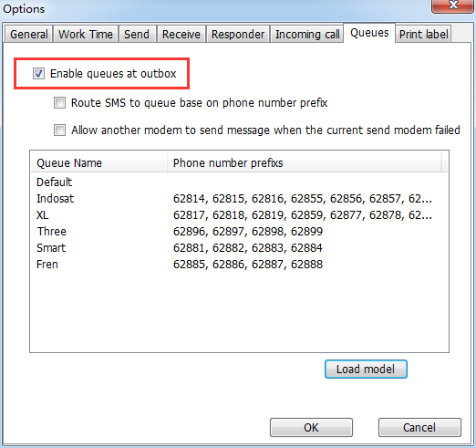This screenshot has height=448, width=476.
Task: Select the Smart queue row
Action: coord(239,248)
